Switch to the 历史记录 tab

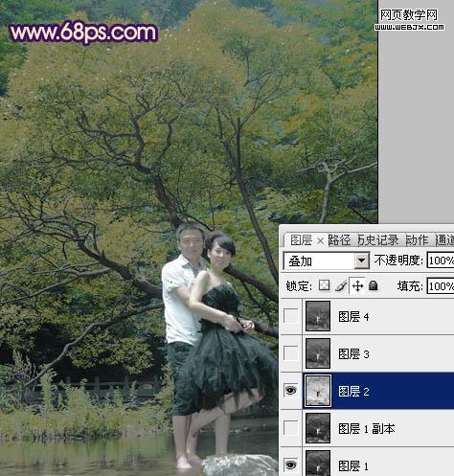378,240
